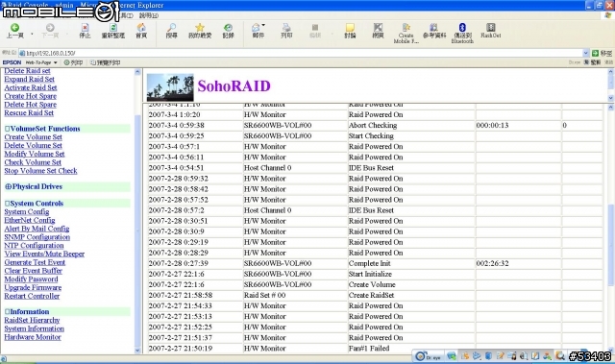This screenshot has height=364, width=615.
Task: Click the Dr.eye magnifier search icon
Action: point(560,355)
